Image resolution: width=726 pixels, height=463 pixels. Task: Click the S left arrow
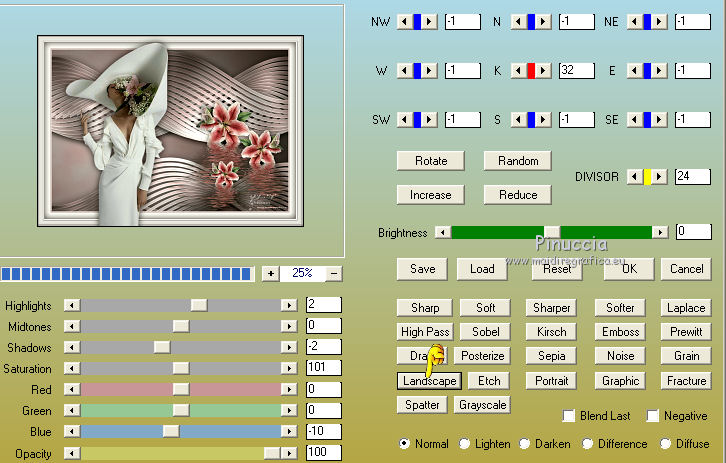pyautogui.click(x=519, y=120)
